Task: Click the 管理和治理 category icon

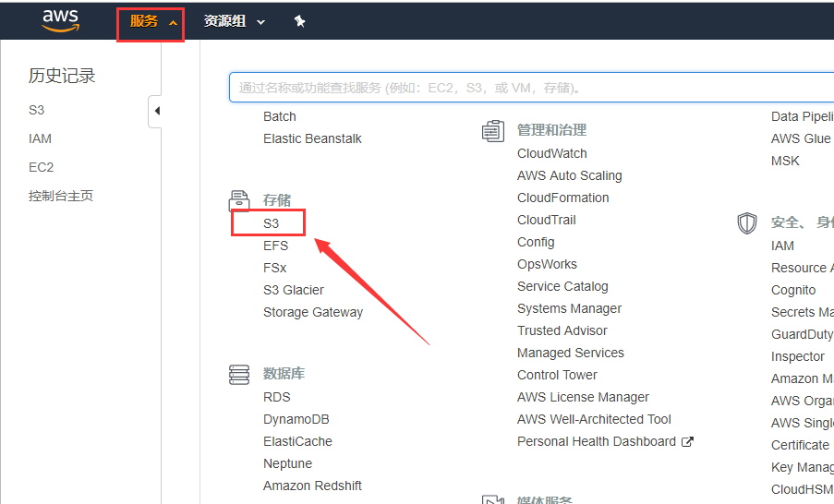Action: pos(493,130)
